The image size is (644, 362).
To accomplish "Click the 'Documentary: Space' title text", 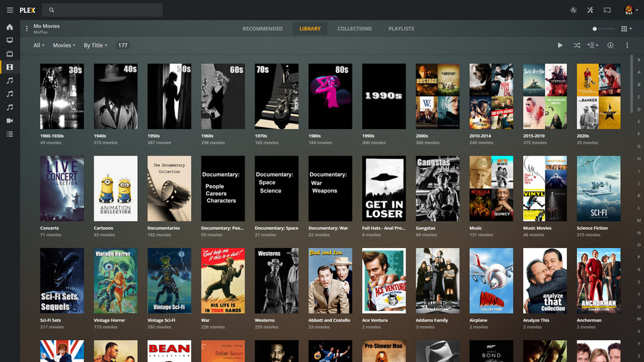I will pos(277,228).
